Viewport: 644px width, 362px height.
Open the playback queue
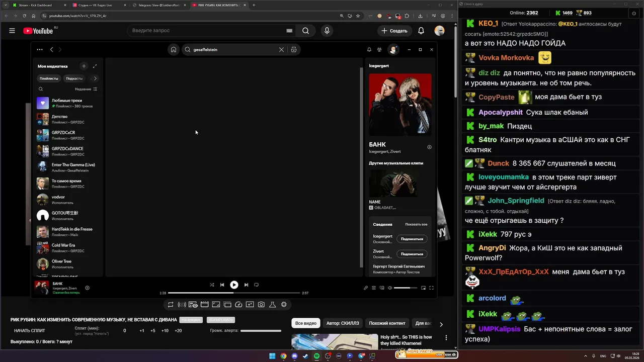point(374,288)
